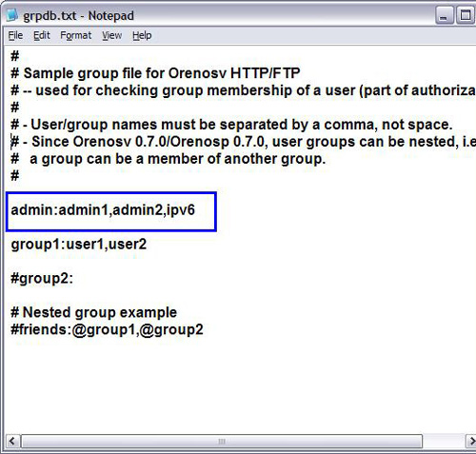Open the Format menu

point(76,35)
